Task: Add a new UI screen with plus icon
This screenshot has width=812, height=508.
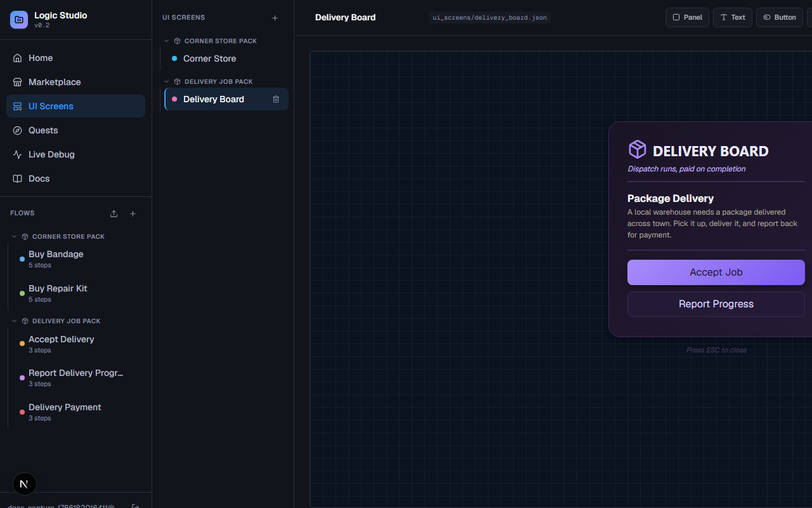Action: [x=275, y=18]
